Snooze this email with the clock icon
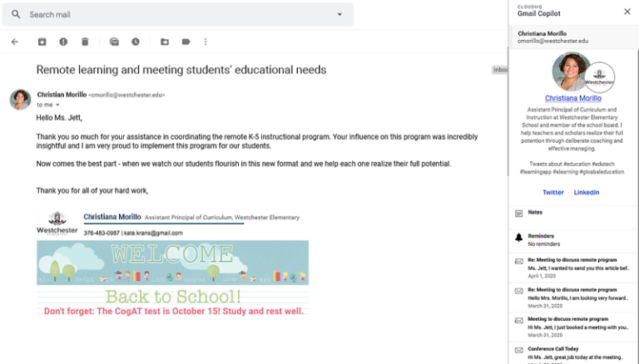This screenshot has height=364, width=639. coord(136,42)
